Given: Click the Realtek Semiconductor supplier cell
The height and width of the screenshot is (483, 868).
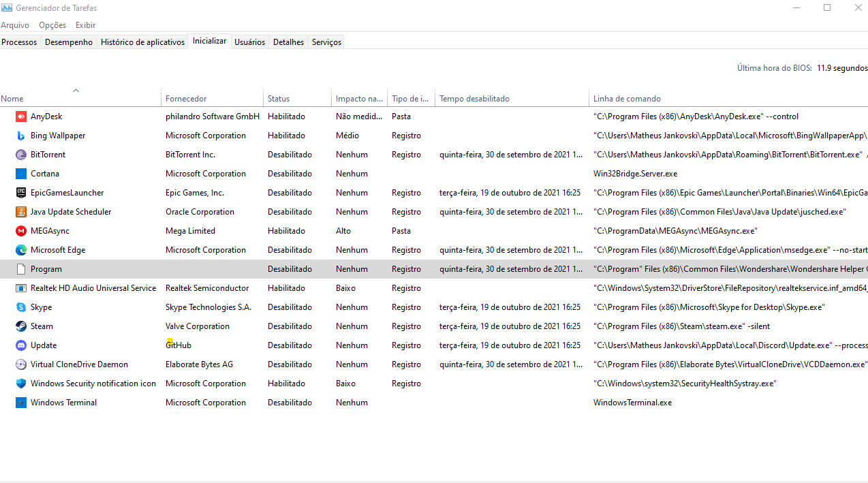Looking at the screenshot, I should [x=207, y=288].
